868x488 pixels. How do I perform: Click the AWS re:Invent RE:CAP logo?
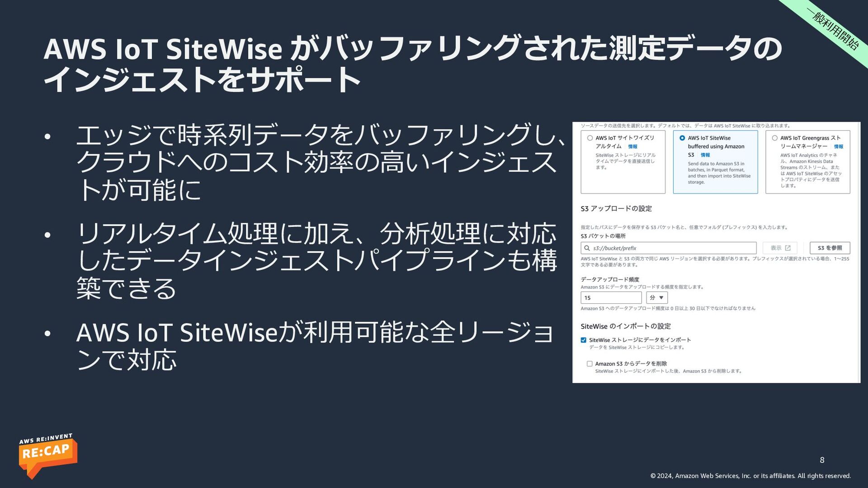pos(47,455)
